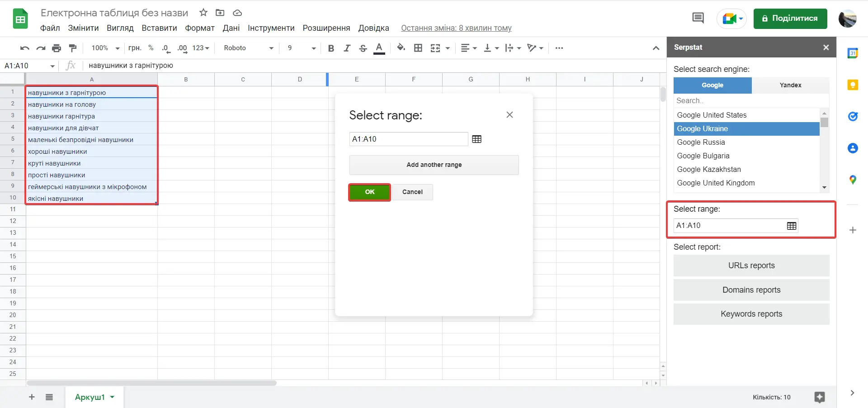Image resolution: width=868 pixels, height=408 pixels.
Task: Open the Довідка menu
Action: point(374,28)
